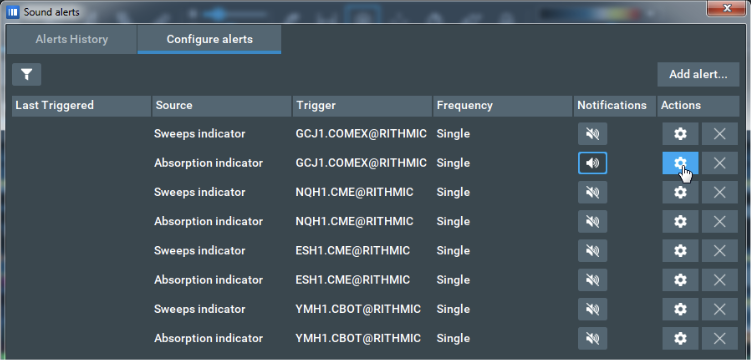Click the Trigger column header
The image size is (751, 360).
362,105
